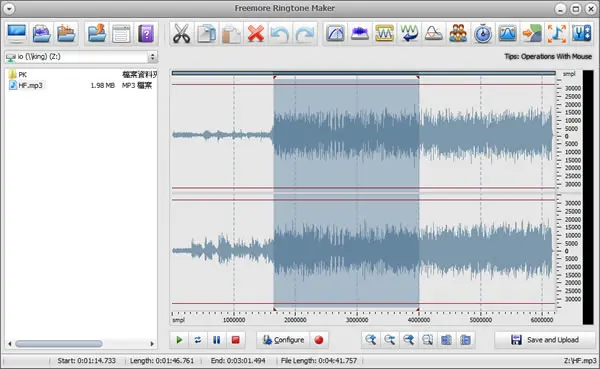Open the PK folder in file list
600x369 pixels.
pos(22,75)
